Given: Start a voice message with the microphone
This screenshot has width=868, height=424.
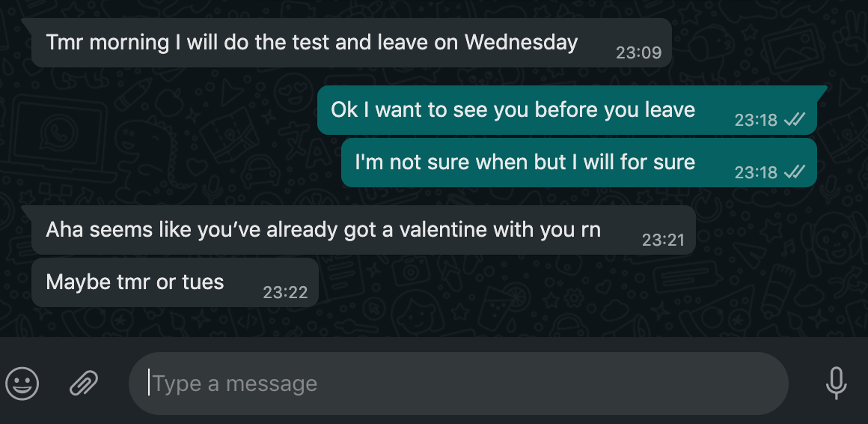Looking at the screenshot, I should [836, 383].
